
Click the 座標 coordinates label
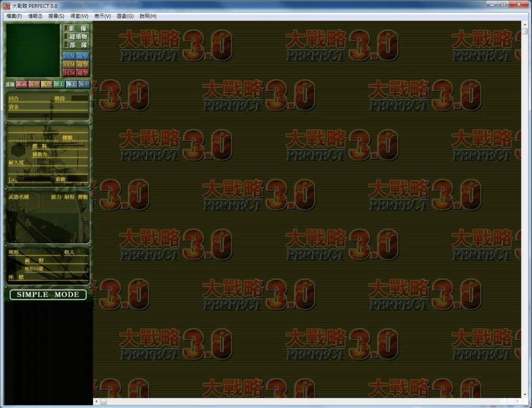click(x=16, y=277)
